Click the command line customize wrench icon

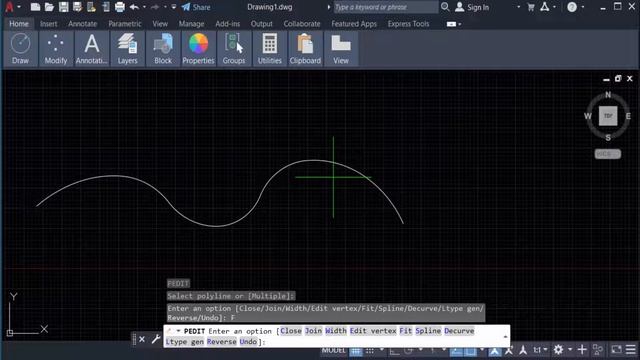click(156, 339)
